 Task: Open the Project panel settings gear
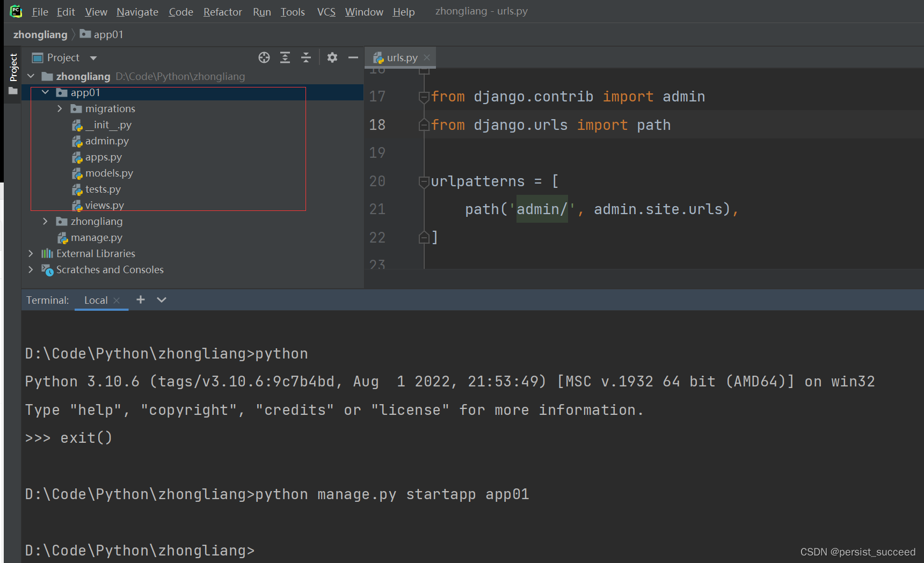(332, 57)
